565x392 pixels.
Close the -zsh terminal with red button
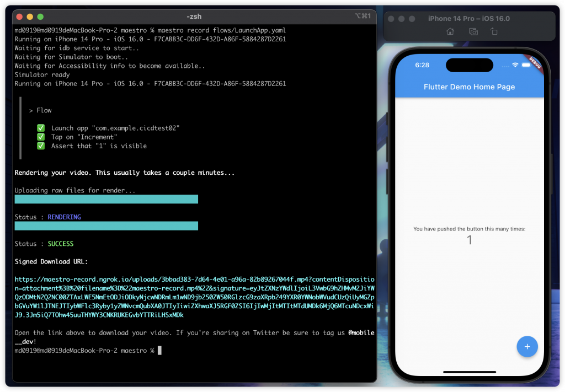point(20,17)
